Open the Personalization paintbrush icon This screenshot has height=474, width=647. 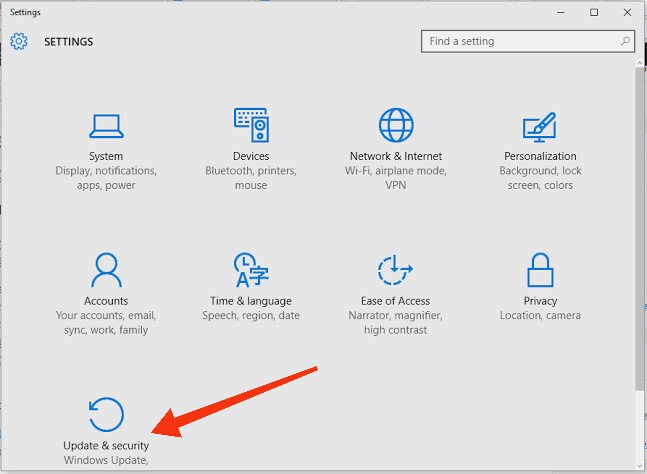click(540, 127)
